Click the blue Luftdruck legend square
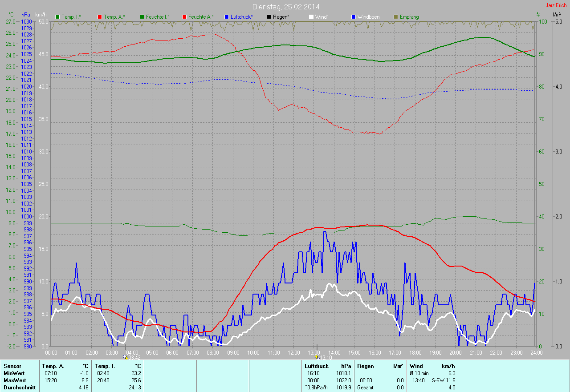This screenshot has height=392, width=570. coord(227,17)
